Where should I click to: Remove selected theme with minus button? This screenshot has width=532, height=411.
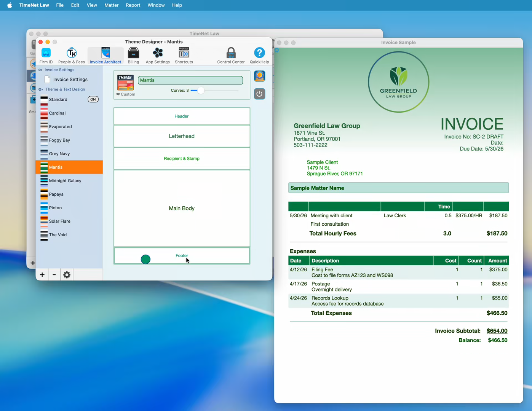point(54,275)
